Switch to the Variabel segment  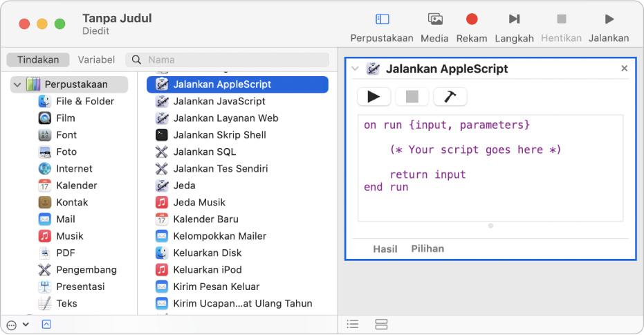(96, 60)
